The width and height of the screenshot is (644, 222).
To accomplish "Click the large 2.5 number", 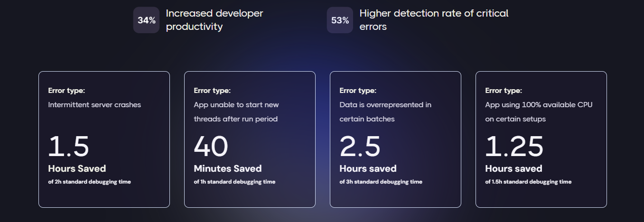I will click(x=360, y=147).
